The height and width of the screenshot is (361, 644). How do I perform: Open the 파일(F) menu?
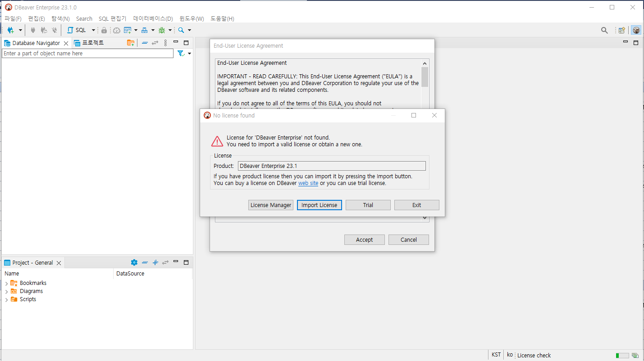(x=13, y=19)
